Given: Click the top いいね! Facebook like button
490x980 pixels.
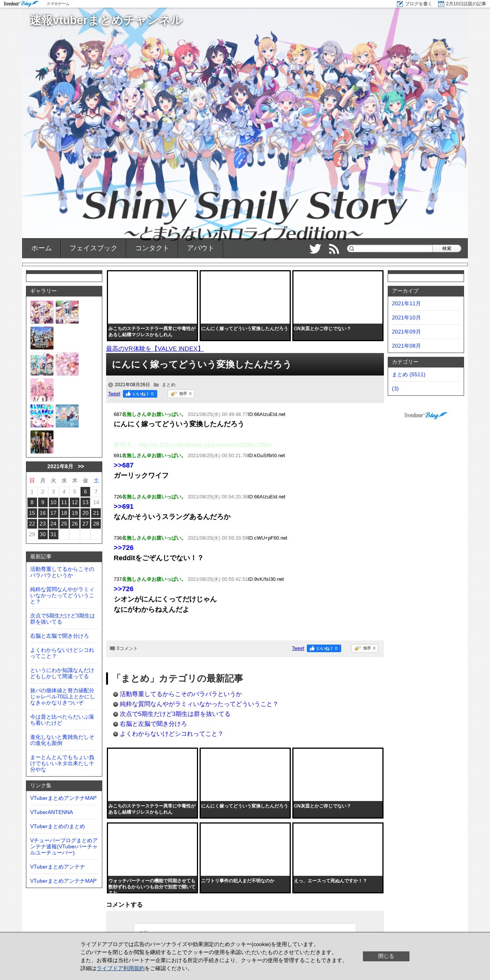Looking at the screenshot, I should [140, 394].
